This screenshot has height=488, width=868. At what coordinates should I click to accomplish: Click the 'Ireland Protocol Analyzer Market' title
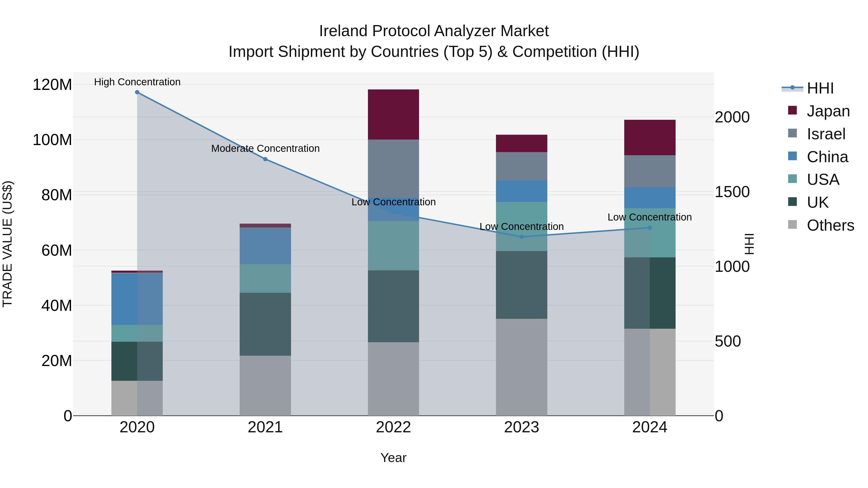(434, 31)
